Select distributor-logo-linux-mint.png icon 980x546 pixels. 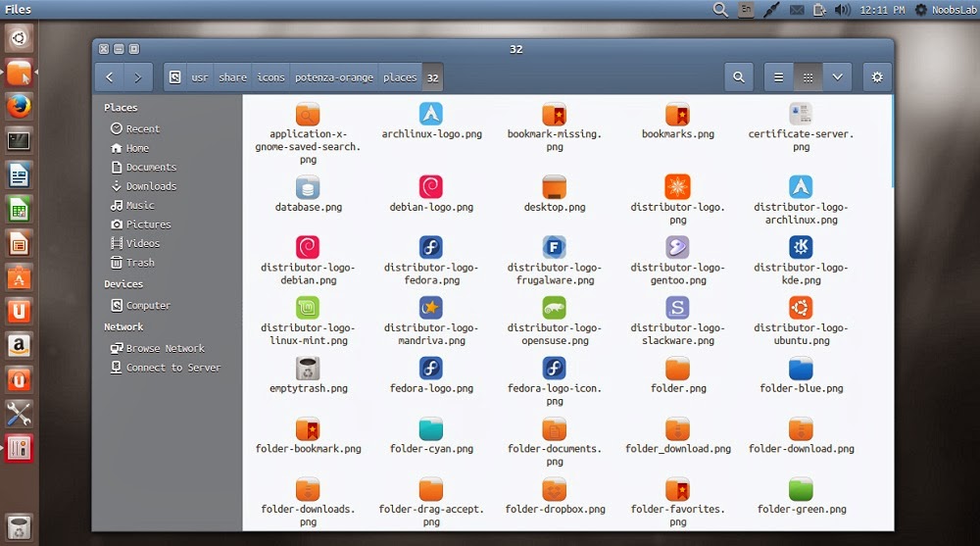[x=308, y=308]
